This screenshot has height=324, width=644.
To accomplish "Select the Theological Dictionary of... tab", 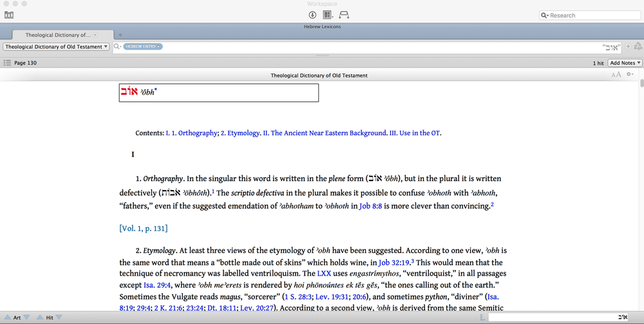I will 58,35.
